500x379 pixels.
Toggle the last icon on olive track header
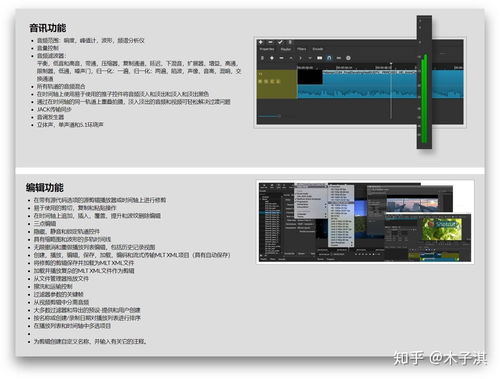point(278,81)
